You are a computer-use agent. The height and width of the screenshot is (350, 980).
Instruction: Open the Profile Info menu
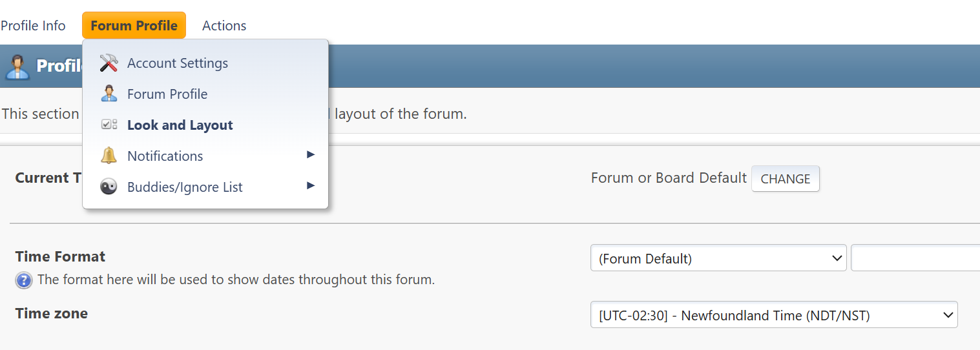coord(33,26)
